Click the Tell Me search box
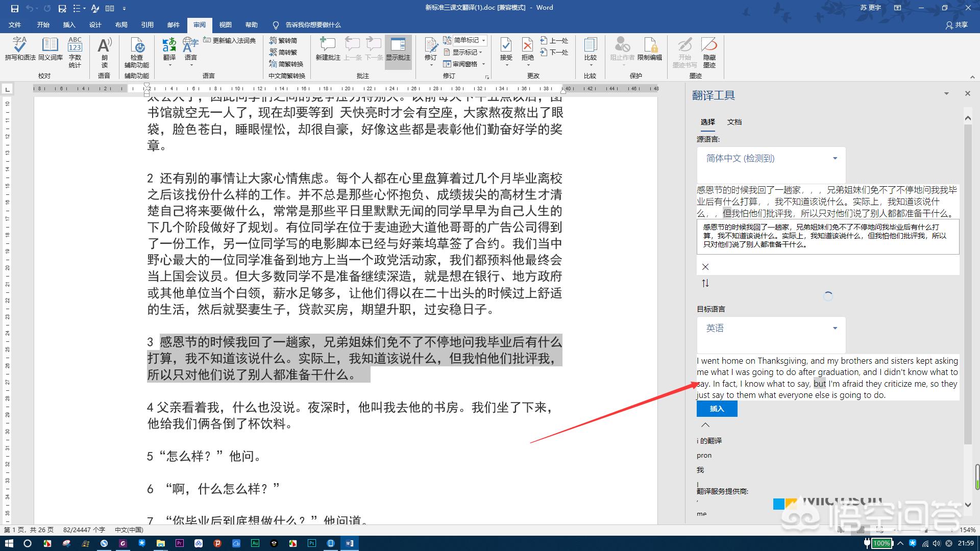The height and width of the screenshot is (551, 980). point(307,24)
